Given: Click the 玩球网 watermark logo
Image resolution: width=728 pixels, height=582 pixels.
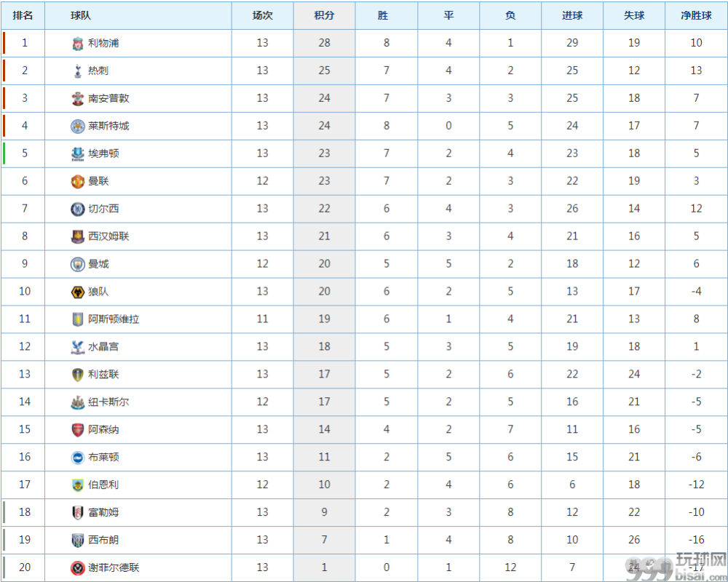Looking at the screenshot, I should (676, 567).
